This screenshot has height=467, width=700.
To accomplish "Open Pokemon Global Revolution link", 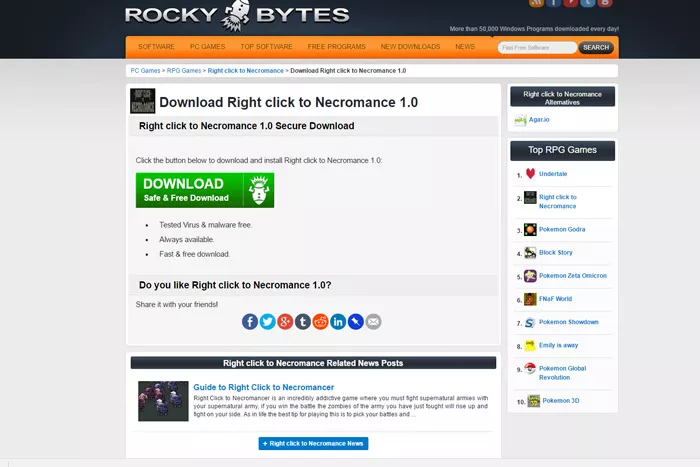I will (562, 373).
